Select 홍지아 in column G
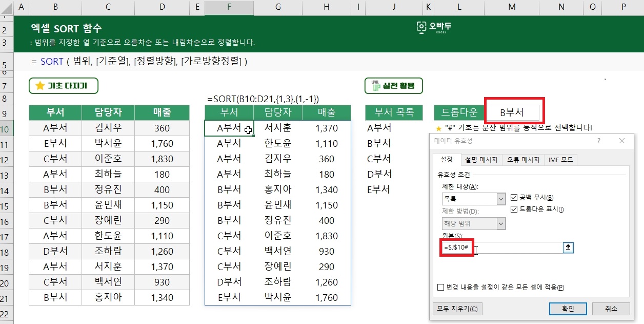644x324 pixels. [278, 189]
